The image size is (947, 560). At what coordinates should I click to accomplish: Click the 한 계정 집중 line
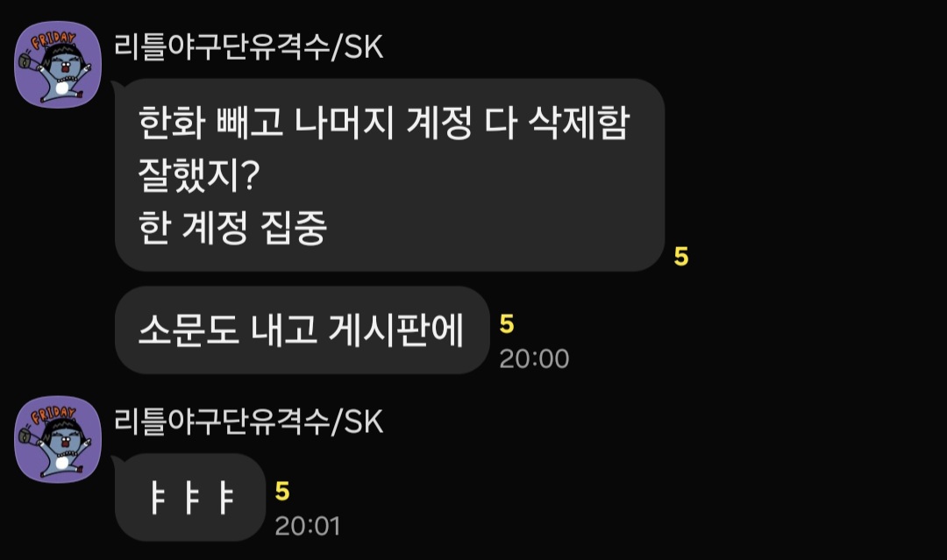tap(232, 228)
